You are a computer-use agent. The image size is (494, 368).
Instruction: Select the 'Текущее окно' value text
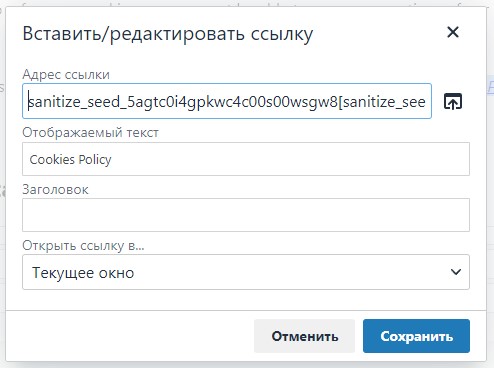(83, 273)
